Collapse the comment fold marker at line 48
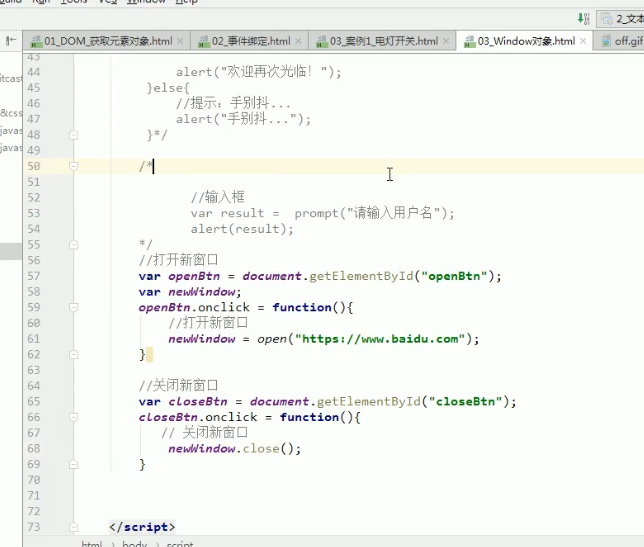This screenshot has width=644, height=547. (74, 135)
